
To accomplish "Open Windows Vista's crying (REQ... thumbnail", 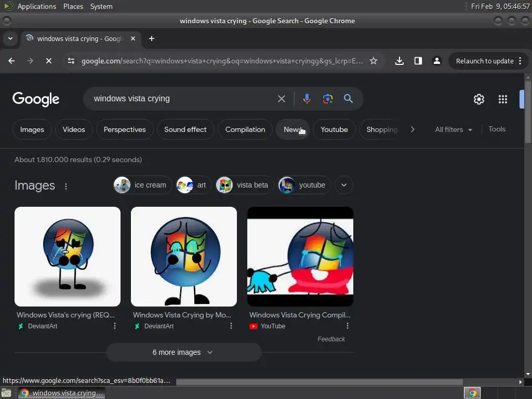I will tap(68, 257).
